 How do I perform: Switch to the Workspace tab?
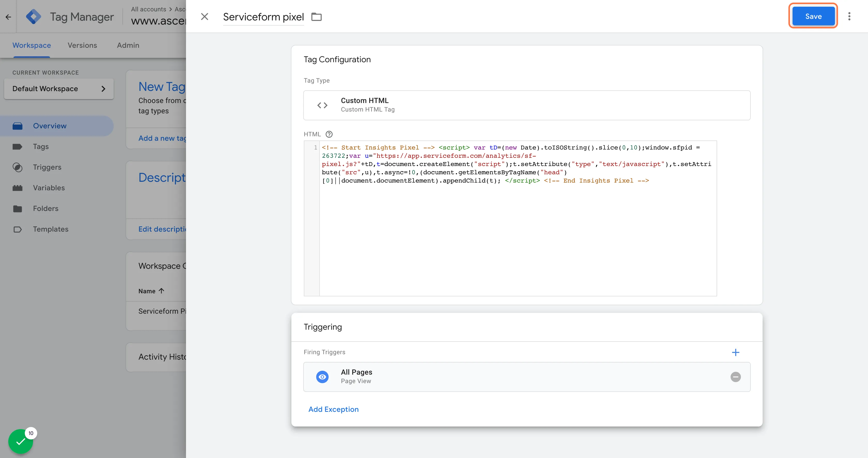[32, 45]
